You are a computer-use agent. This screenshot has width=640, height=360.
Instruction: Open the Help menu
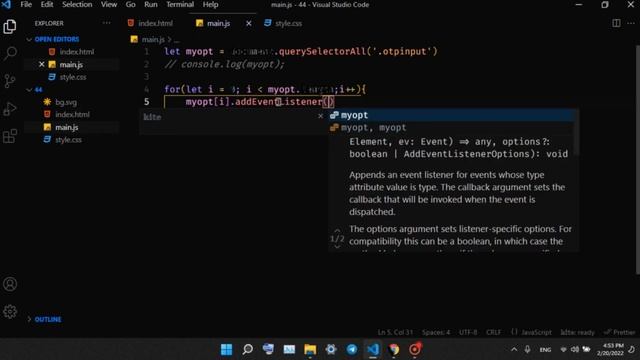[211, 4]
